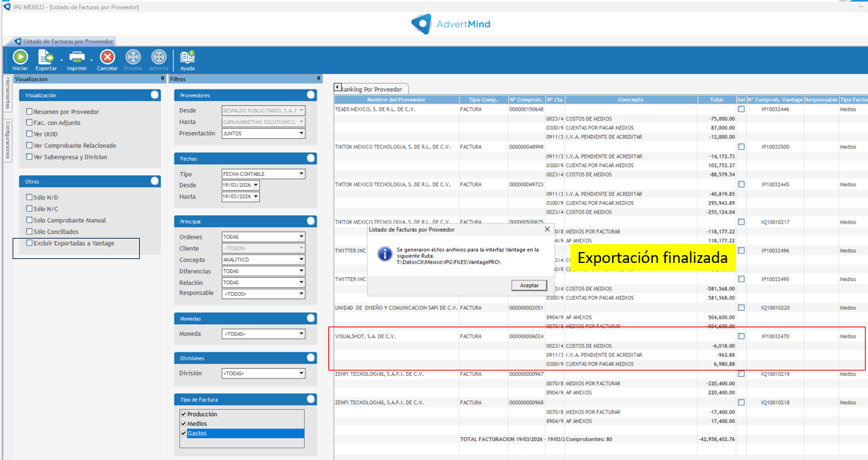Open the División dropdown
The image size is (868, 460).
click(x=302, y=373)
